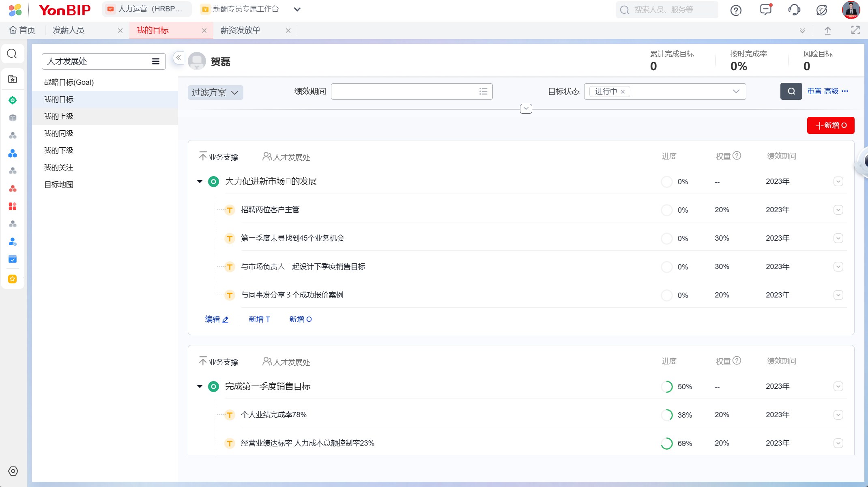Switch to the 发薪人员 tab
This screenshot has height=487, width=868.
tap(69, 30)
